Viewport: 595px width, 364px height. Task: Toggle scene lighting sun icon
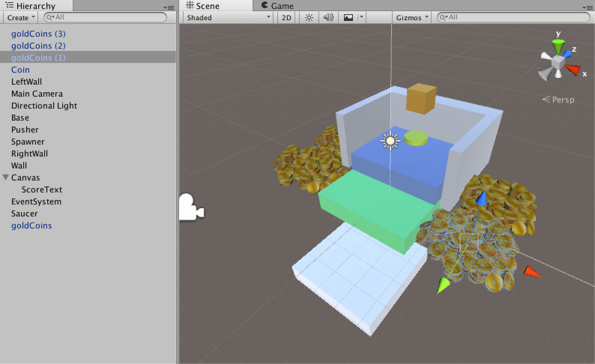[309, 18]
